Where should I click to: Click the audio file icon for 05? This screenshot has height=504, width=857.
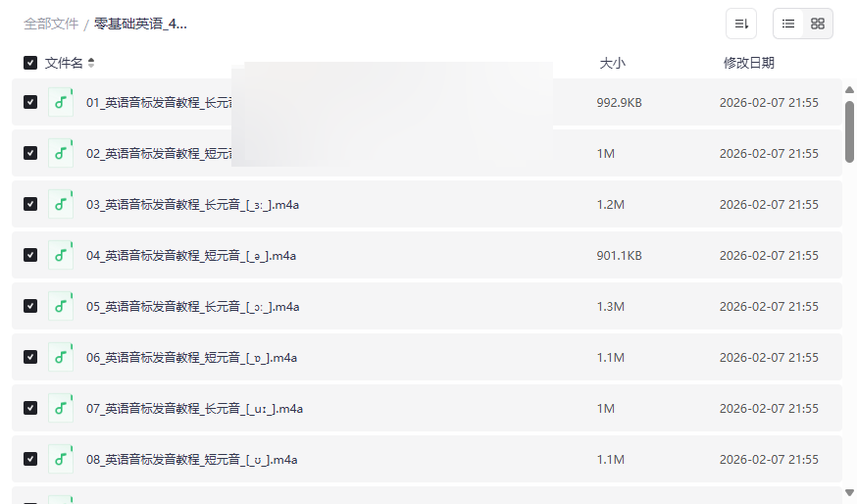coord(61,306)
